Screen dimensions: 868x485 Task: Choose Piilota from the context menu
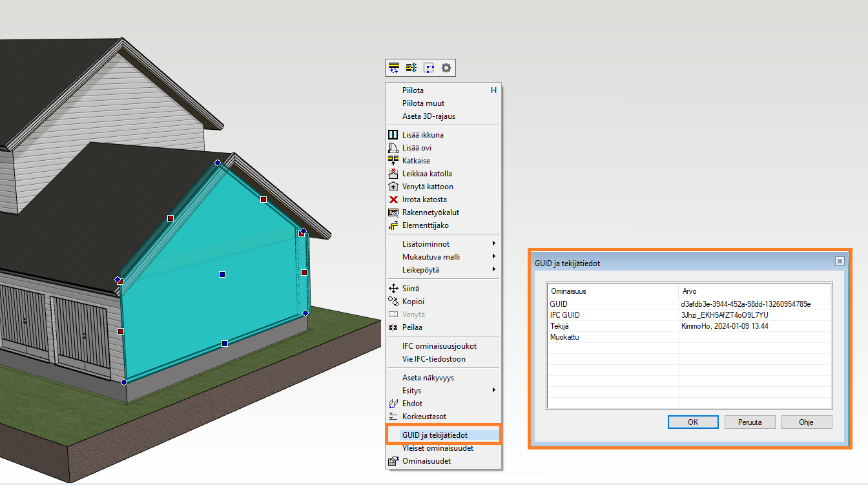pyautogui.click(x=413, y=90)
